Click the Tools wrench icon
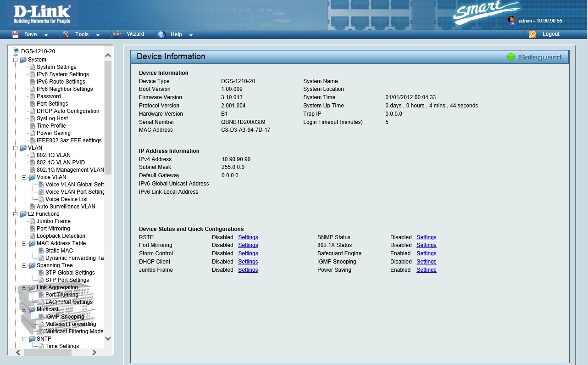 [x=66, y=34]
